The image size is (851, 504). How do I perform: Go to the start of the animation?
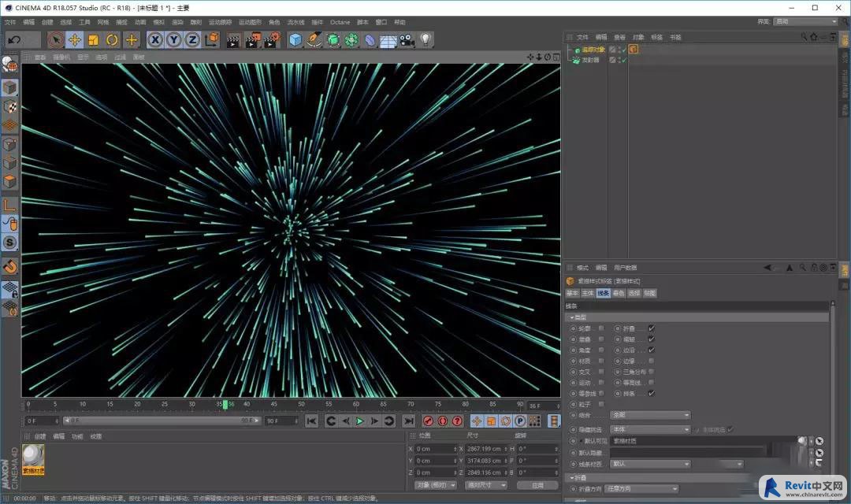[x=311, y=421]
